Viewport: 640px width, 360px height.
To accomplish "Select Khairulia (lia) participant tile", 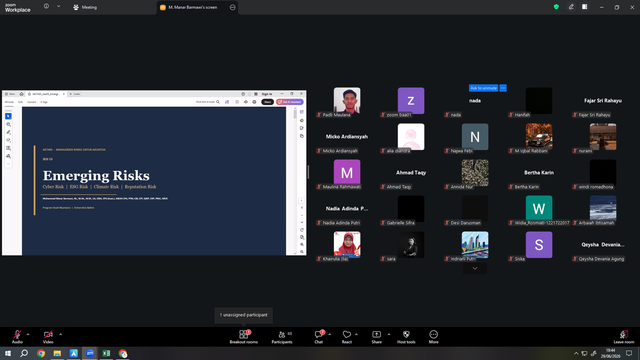I will click(347, 244).
